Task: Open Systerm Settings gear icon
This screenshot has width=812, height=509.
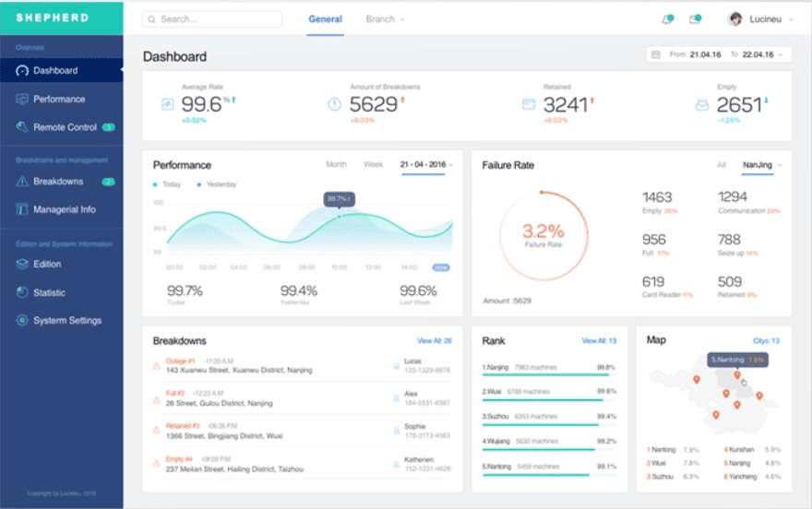Action: point(22,320)
